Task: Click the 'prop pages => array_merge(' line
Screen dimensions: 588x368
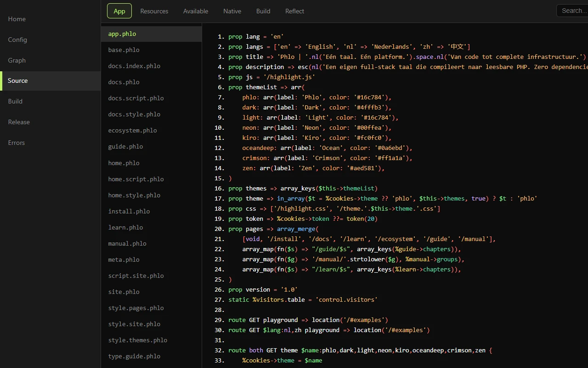Action: (273, 229)
